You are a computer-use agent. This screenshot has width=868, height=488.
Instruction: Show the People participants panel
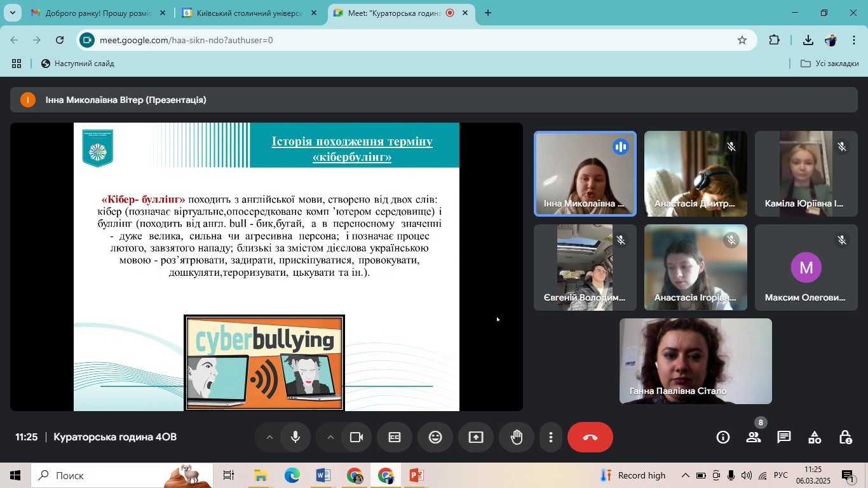754,437
